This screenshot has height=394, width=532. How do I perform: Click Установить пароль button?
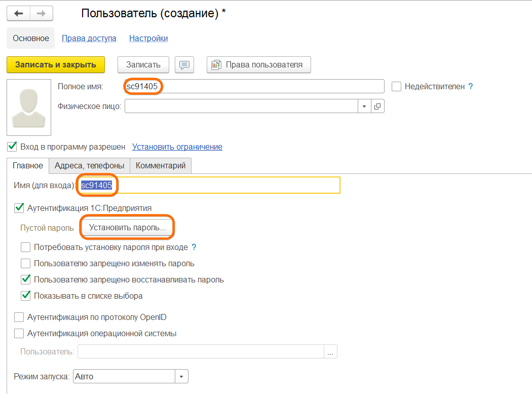pyautogui.click(x=127, y=228)
